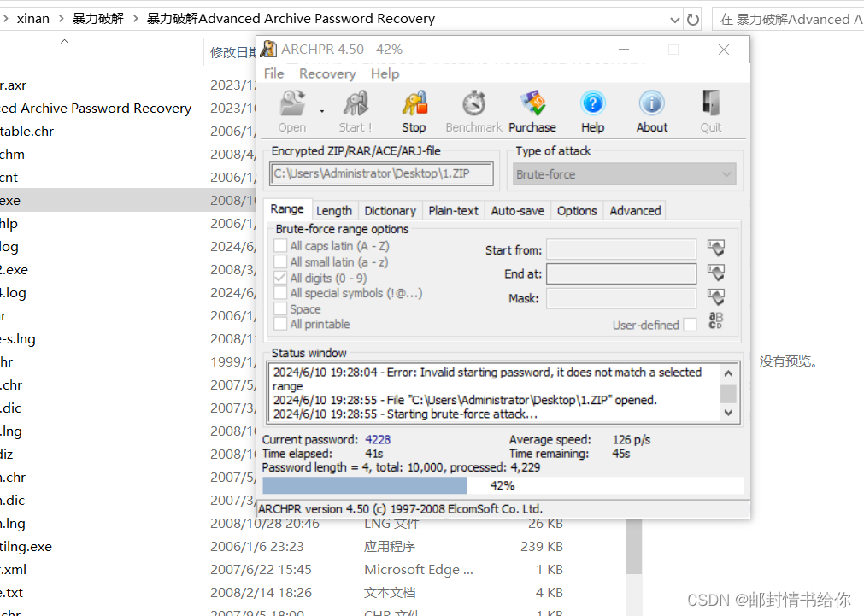This screenshot has height=616, width=864.
Task: Click the 修改日期 column header
Action: tap(232, 52)
